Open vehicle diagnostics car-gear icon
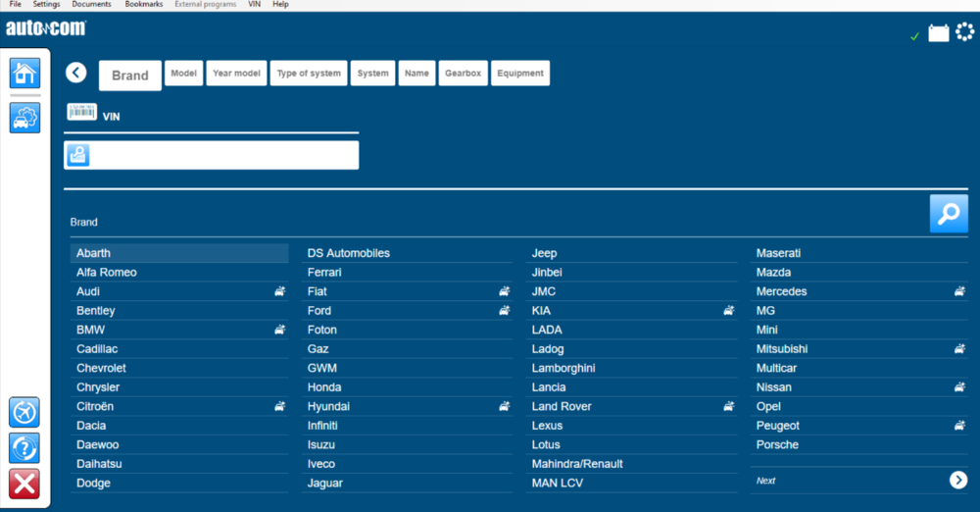The image size is (980, 512). click(25, 118)
